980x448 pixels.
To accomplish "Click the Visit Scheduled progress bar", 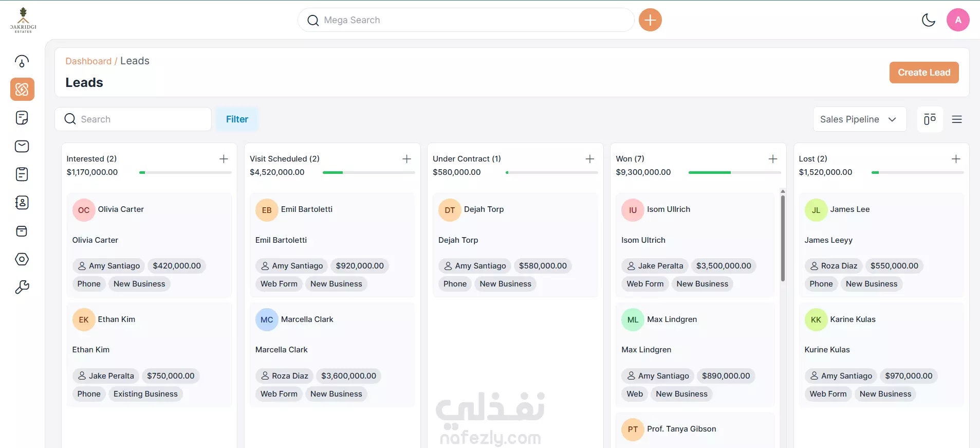I will (x=368, y=172).
